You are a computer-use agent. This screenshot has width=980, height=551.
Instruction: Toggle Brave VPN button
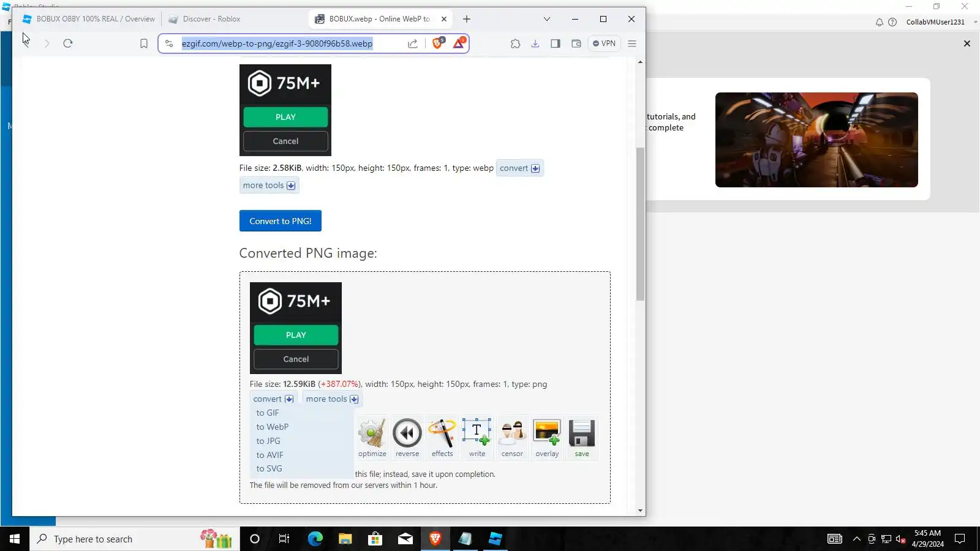[604, 43]
